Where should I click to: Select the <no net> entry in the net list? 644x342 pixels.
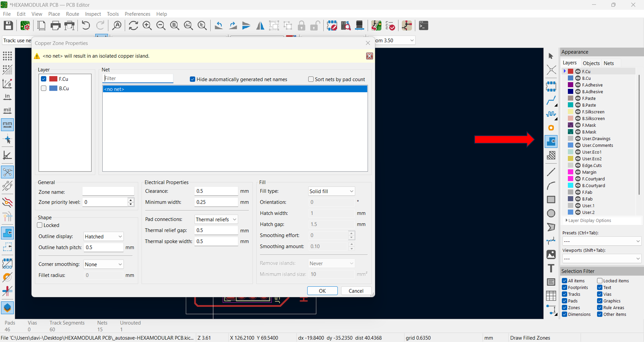pyautogui.click(x=235, y=89)
